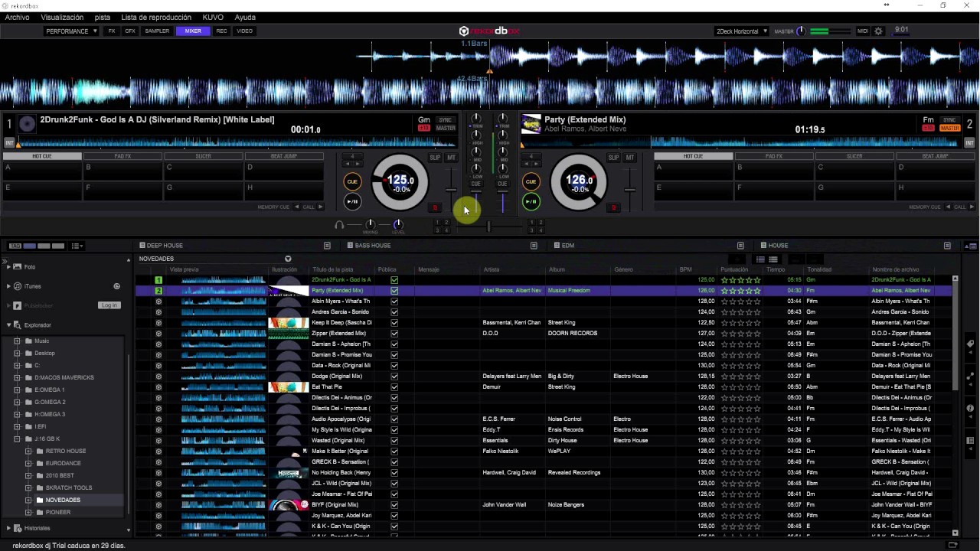Screen dimensions: 980x551
Task: Open the DEEP HOUSE palette list icon
Action: click(327, 246)
